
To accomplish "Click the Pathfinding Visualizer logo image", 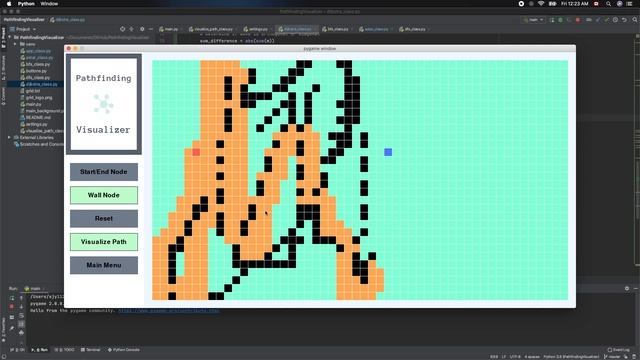I will point(104,104).
